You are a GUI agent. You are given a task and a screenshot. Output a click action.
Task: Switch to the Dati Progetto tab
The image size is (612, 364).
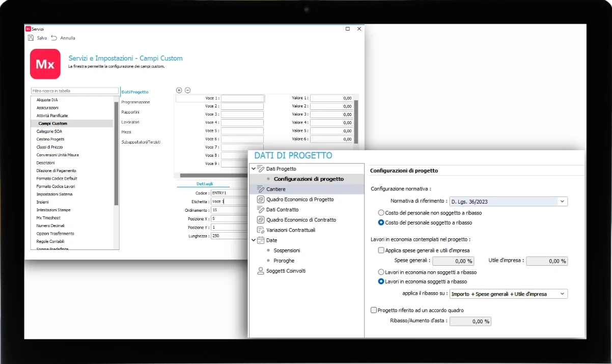coord(135,92)
